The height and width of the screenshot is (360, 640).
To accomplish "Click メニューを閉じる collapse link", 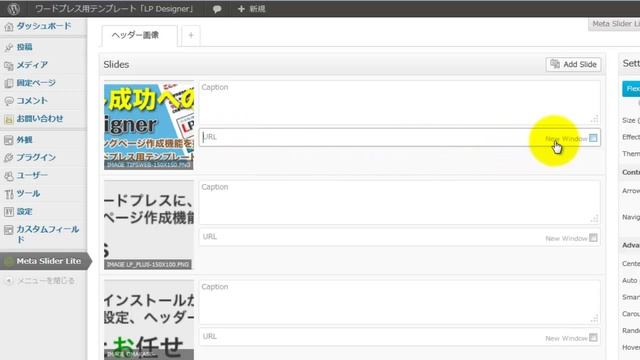I will click(x=46, y=281).
